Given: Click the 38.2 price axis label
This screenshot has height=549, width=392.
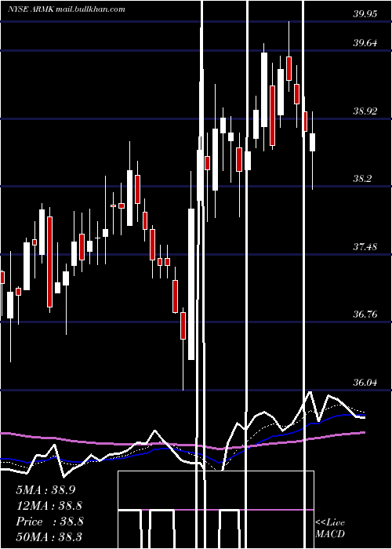Looking at the screenshot, I should (x=362, y=179).
